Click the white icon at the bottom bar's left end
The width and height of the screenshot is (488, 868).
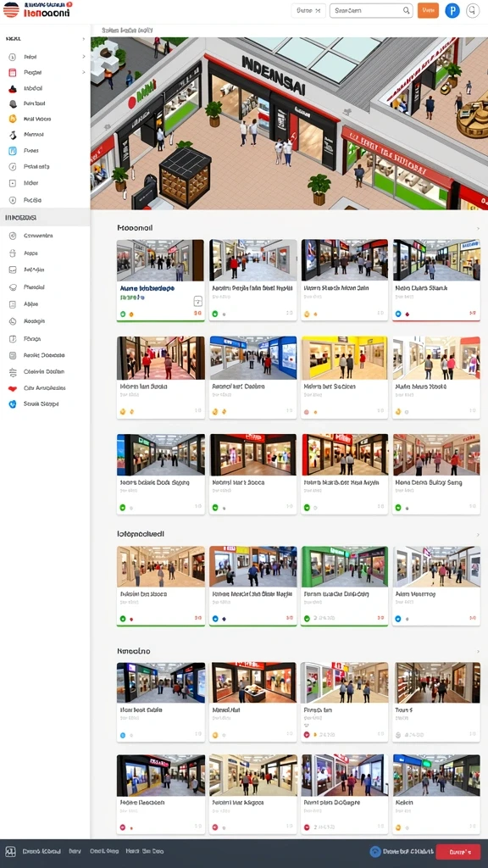[x=10, y=851]
